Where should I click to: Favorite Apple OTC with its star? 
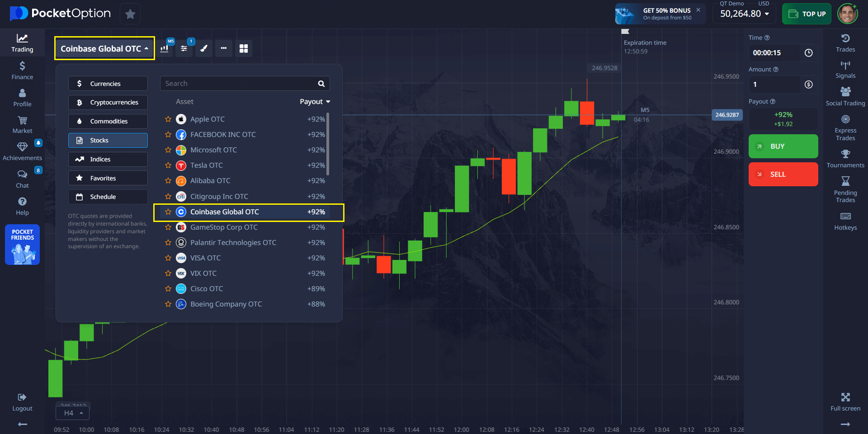point(168,119)
